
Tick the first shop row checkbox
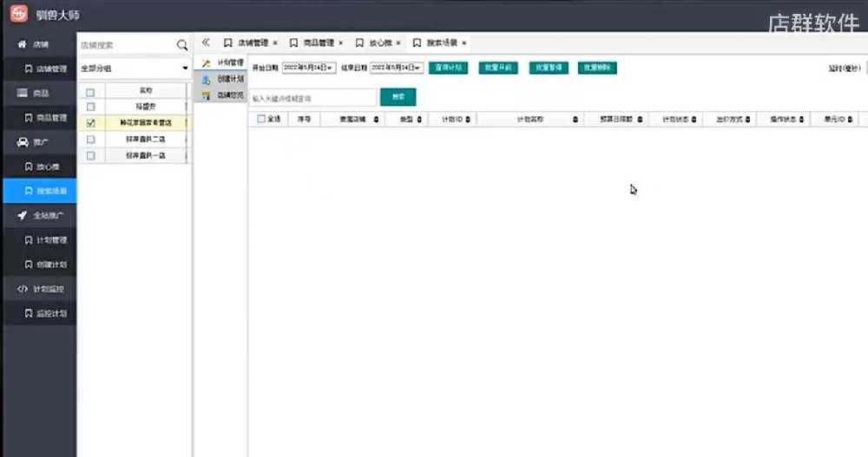coord(91,106)
